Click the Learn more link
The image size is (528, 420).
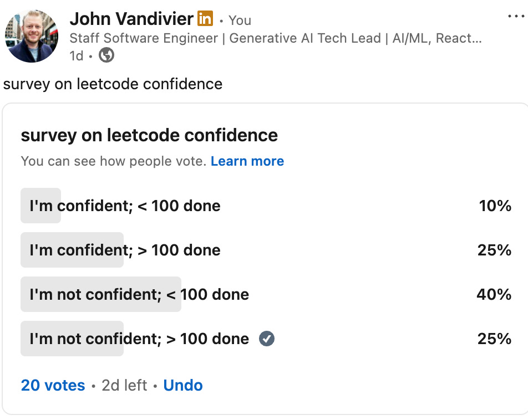pos(247,161)
